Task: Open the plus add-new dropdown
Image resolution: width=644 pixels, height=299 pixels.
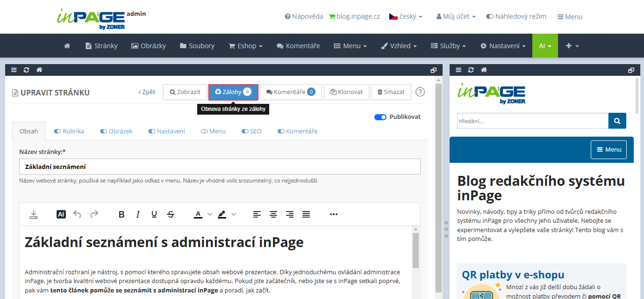Action: (572, 46)
